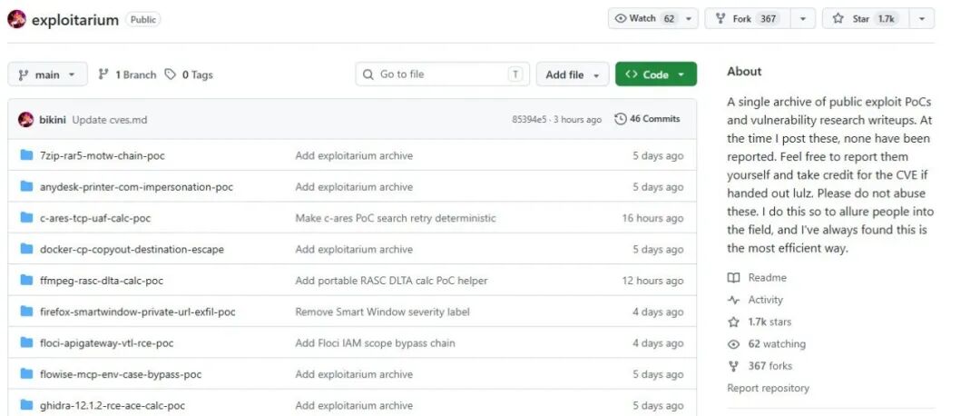Click folder icon for 7zip-rar5-motw-chain-poc
980x416 pixels.
point(26,155)
